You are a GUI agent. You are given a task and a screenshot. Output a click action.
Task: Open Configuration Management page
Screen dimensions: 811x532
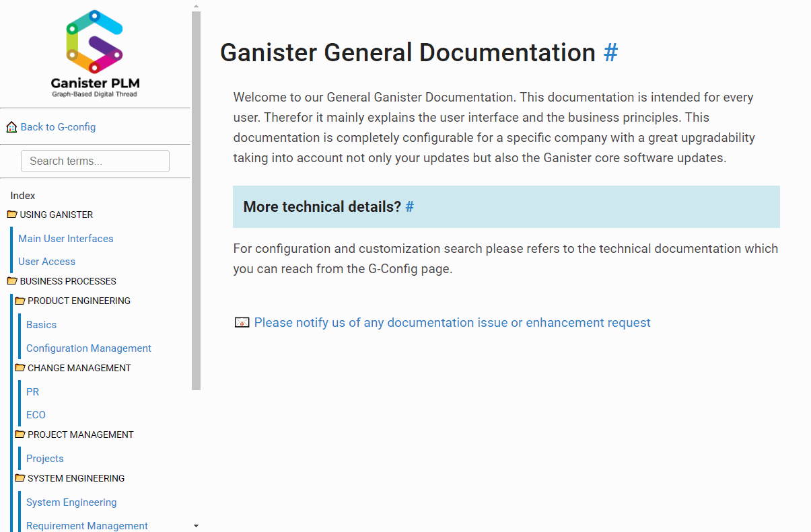point(89,348)
